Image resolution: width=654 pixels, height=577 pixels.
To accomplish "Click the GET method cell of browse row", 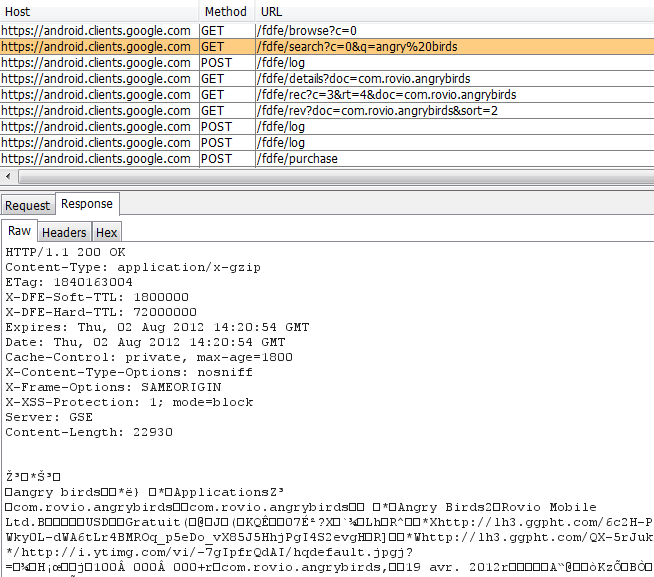I will pos(227,31).
